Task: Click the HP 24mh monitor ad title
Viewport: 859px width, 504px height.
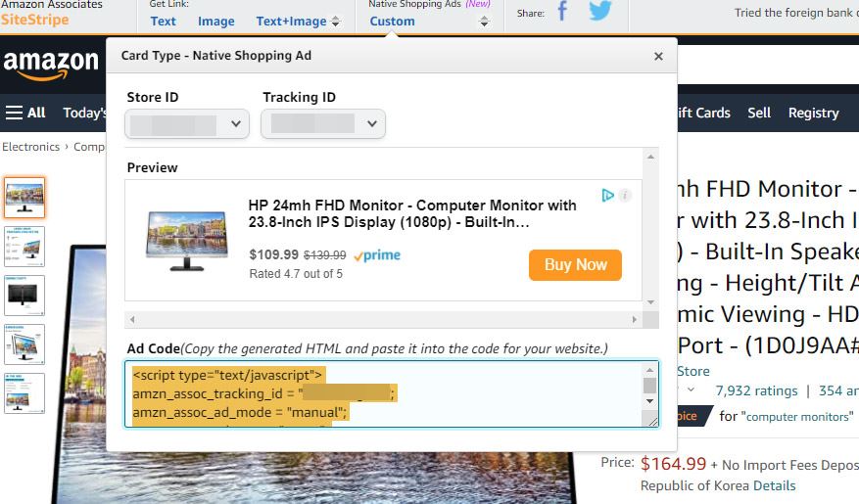Action: click(412, 213)
